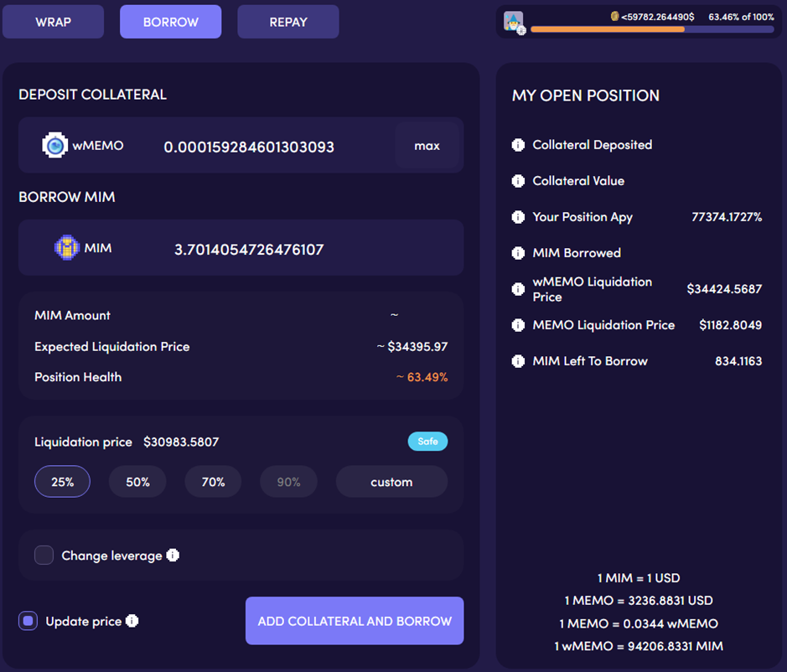Screen dimensions: 787x672
Task: Open info icon for Your Position Apy
Action: (518, 217)
